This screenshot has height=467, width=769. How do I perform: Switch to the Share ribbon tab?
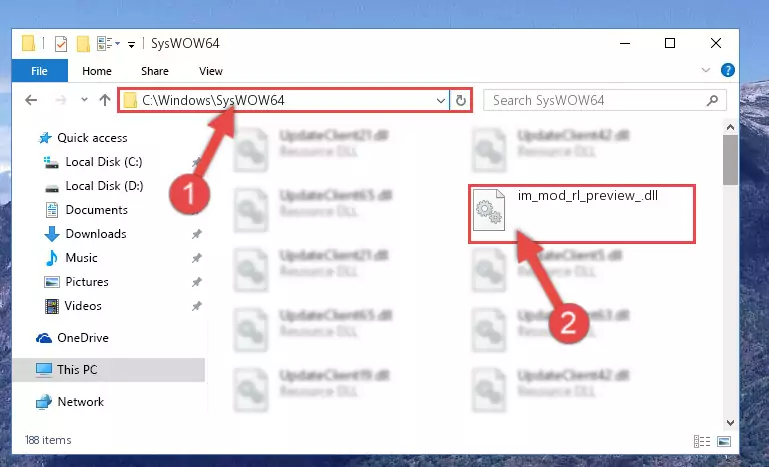[x=154, y=71]
